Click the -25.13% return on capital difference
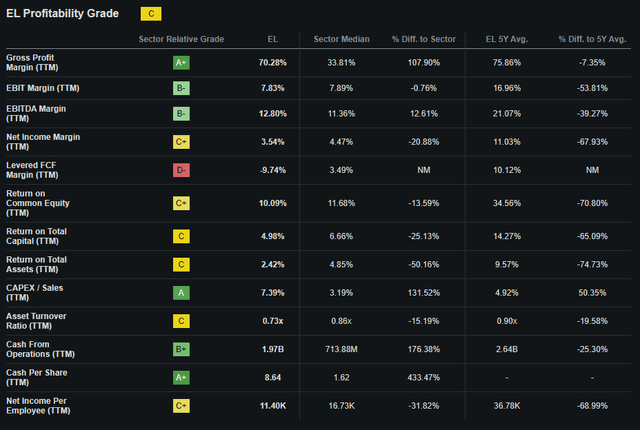Viewport: 640px width, 430px height. coord(424,236)
